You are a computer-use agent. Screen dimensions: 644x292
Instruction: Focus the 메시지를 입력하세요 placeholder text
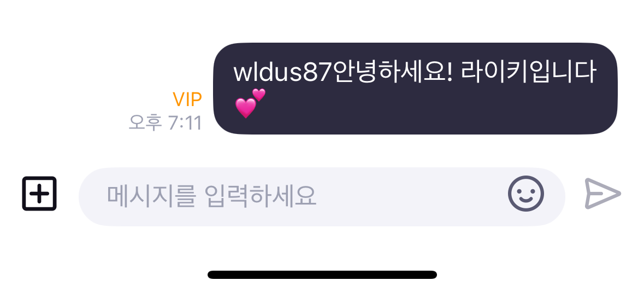pyautogui.click(x=211, y=196)
